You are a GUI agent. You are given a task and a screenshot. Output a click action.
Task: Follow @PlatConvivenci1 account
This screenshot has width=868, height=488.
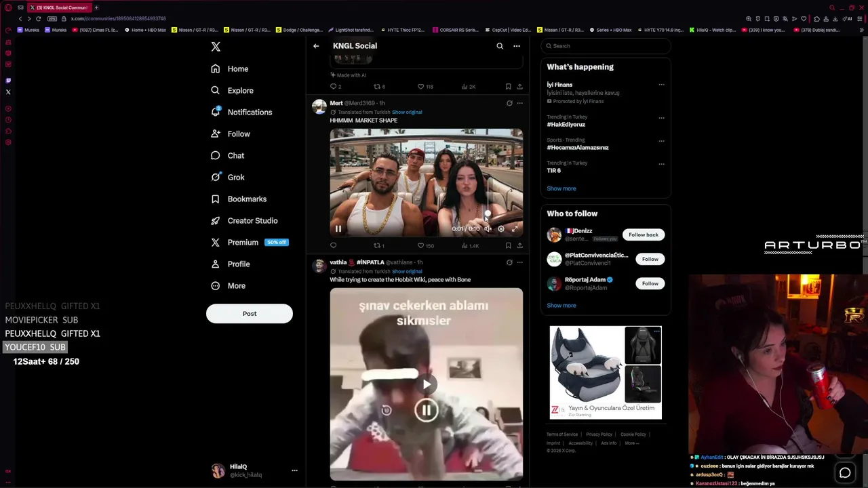650,259
